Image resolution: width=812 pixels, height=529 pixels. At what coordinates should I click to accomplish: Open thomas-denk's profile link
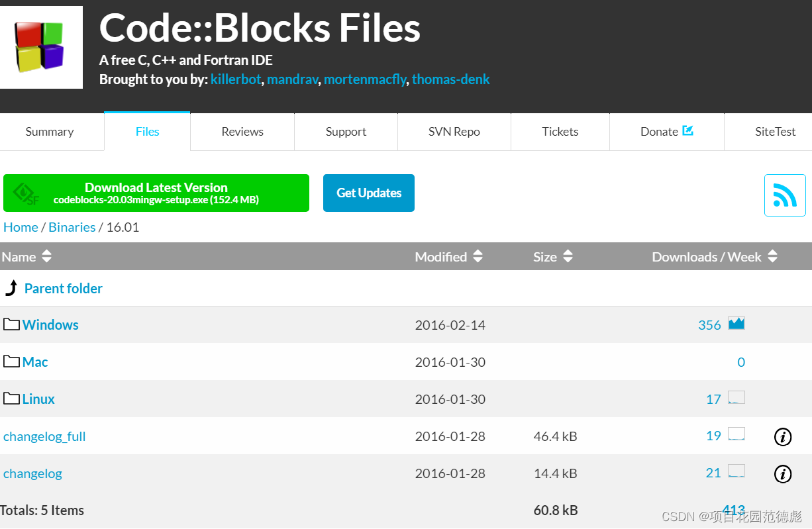(451, 79)
